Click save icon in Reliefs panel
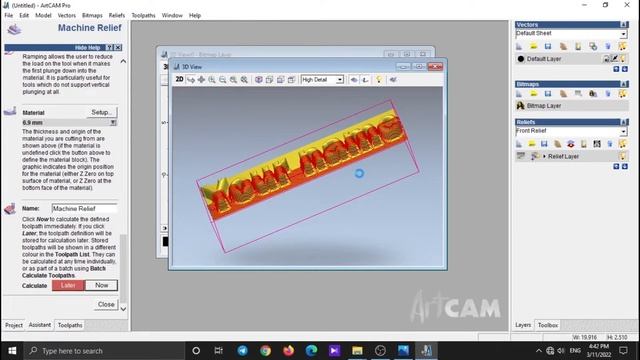Image resolution: width=640 pixels, height=360 pixels. coord(544,144)
